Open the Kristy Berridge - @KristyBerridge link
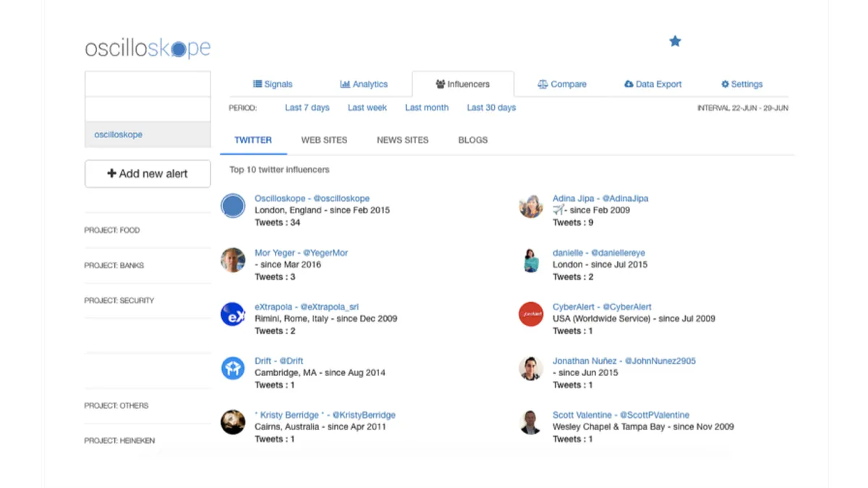This screenshot has width=868, height=488. [x=325, y=415]
